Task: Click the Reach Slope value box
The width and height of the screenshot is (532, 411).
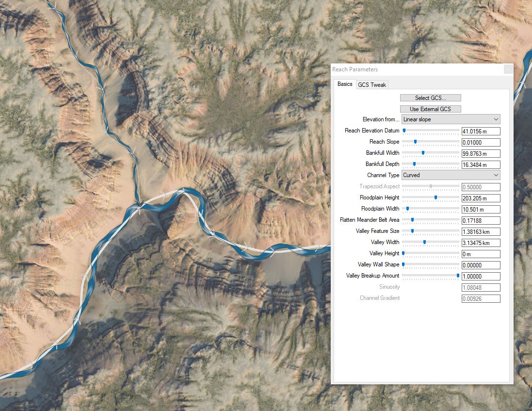Action: point(480,143)
